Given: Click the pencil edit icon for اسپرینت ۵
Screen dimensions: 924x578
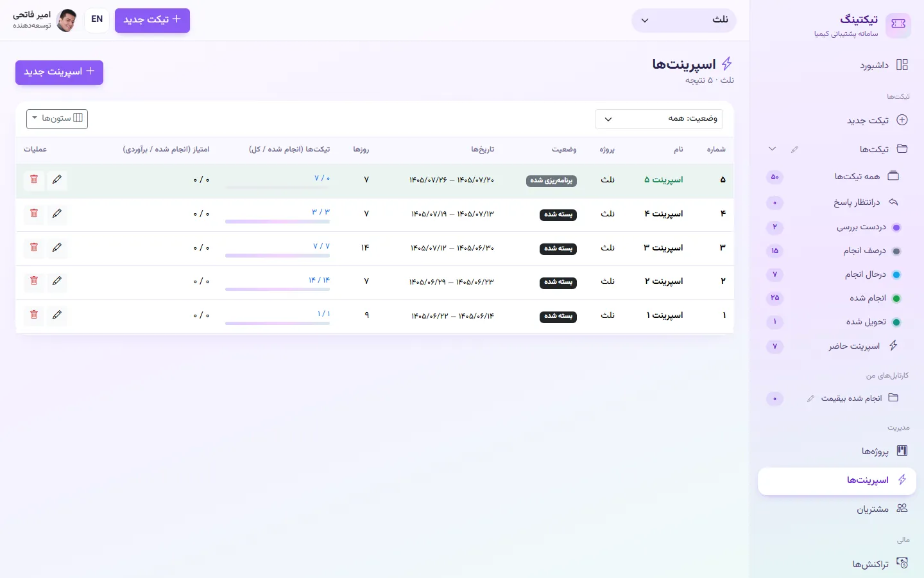Looking at the screenshot, I should [57, 180].
